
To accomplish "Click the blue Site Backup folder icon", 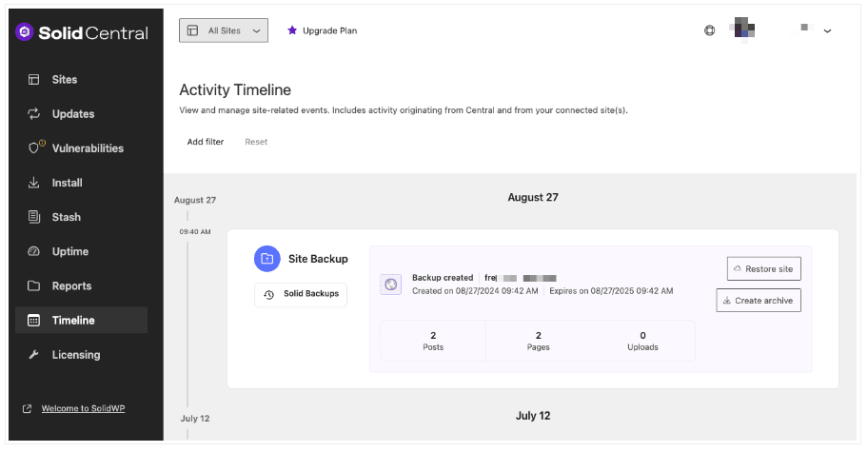I will pyautogui.click(x=267, y=259).
